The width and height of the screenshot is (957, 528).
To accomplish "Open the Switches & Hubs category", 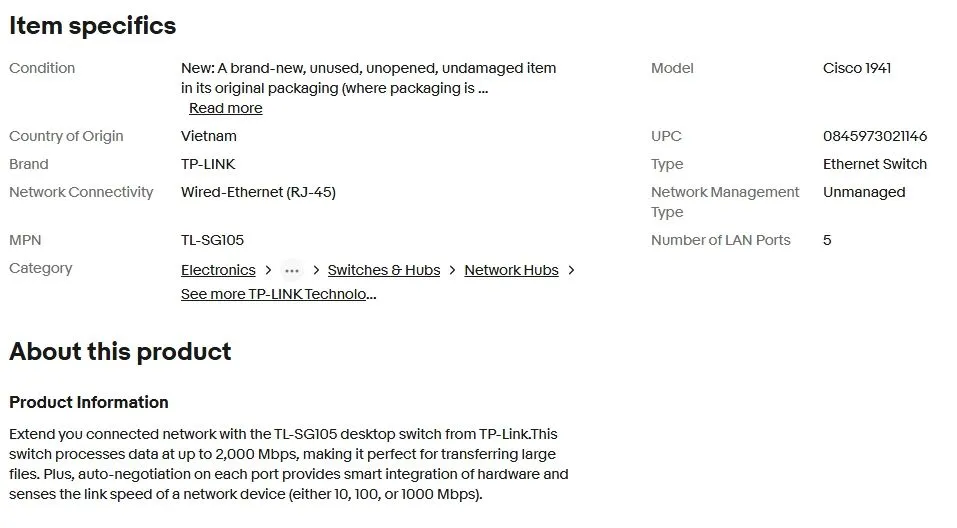I will (383, 270).
